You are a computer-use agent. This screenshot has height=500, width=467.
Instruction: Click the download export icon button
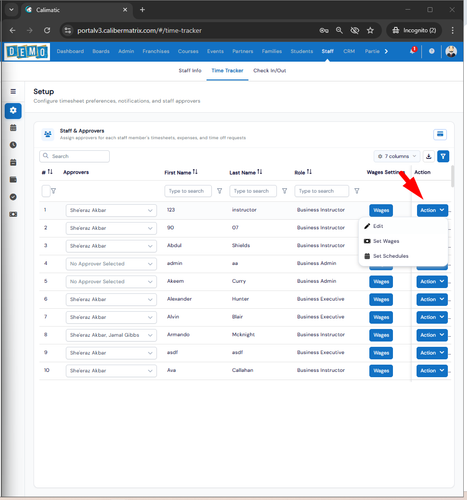click(x=429, y=156)
